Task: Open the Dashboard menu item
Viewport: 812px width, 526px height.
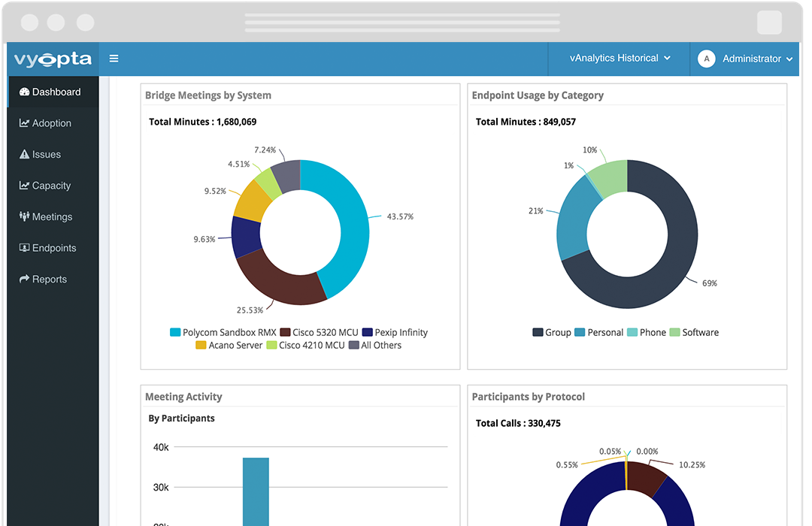Action: (53, 92)
